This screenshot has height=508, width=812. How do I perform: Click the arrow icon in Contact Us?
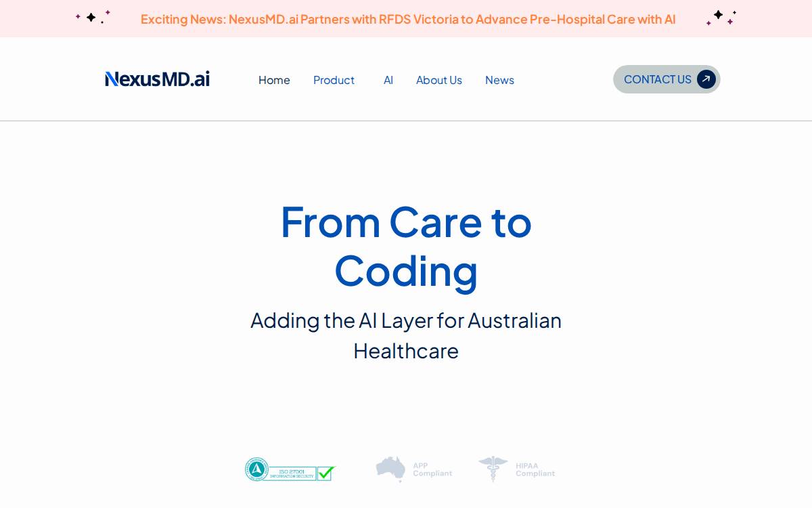tap(706, 79)
